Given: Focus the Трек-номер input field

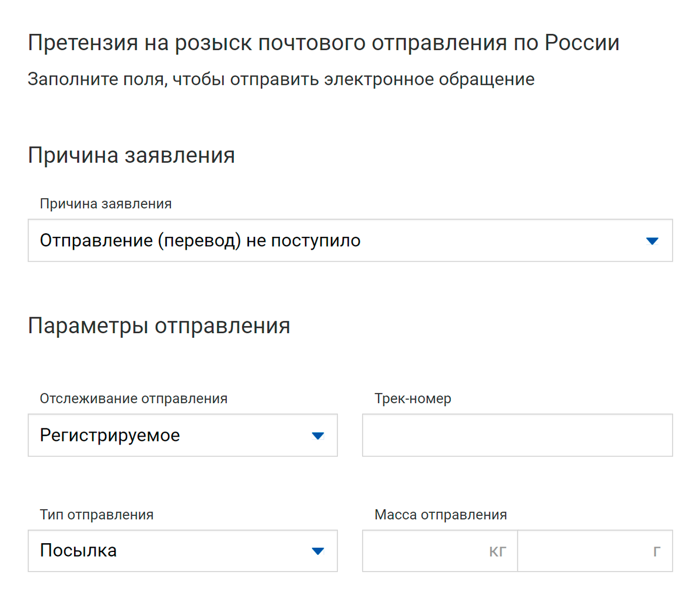Looking at the screenshot, I should [517, 436].
